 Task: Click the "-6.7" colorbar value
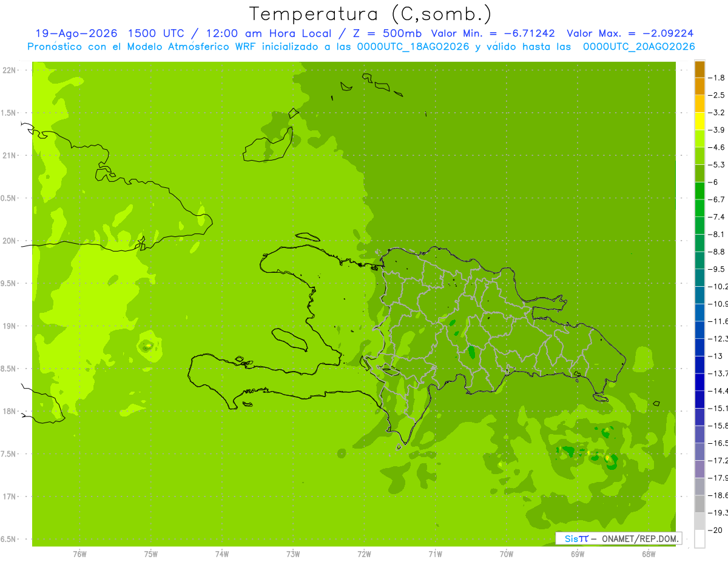point(718,199)
